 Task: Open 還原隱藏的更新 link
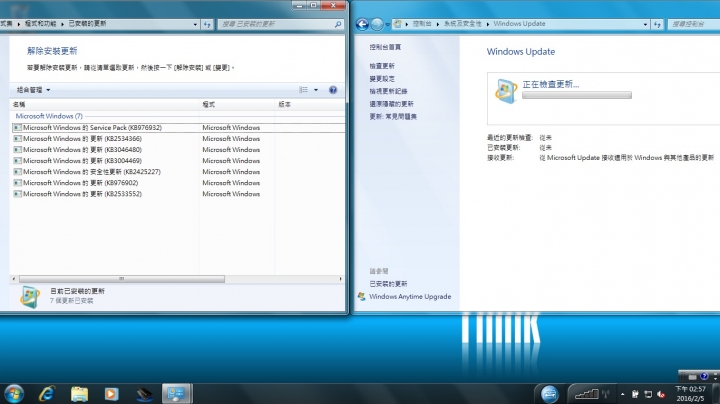point(392,104)
